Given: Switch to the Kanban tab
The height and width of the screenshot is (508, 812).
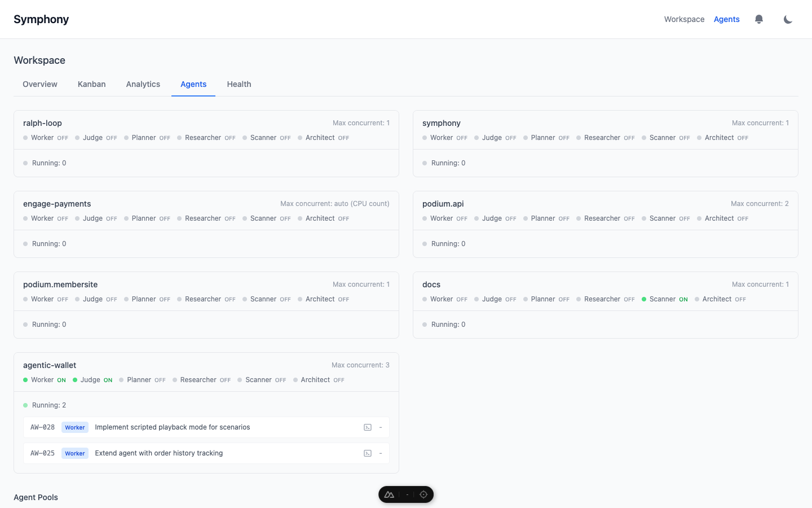Looking at the screenshot, I should (x=92, y=84).
